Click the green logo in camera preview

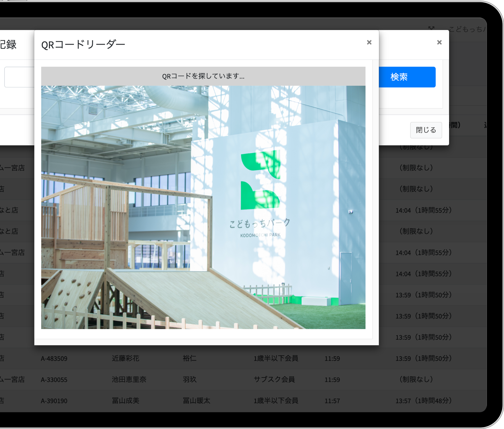pyautogui.click(x=260, y=180)
